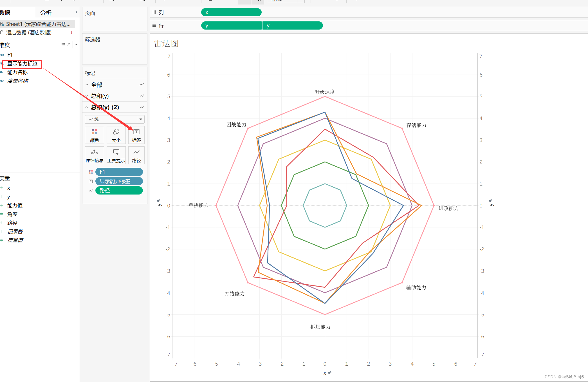Open the 颜色 color mark card
588x382 pixels.
pyautogui.click(x=95, y=135)
